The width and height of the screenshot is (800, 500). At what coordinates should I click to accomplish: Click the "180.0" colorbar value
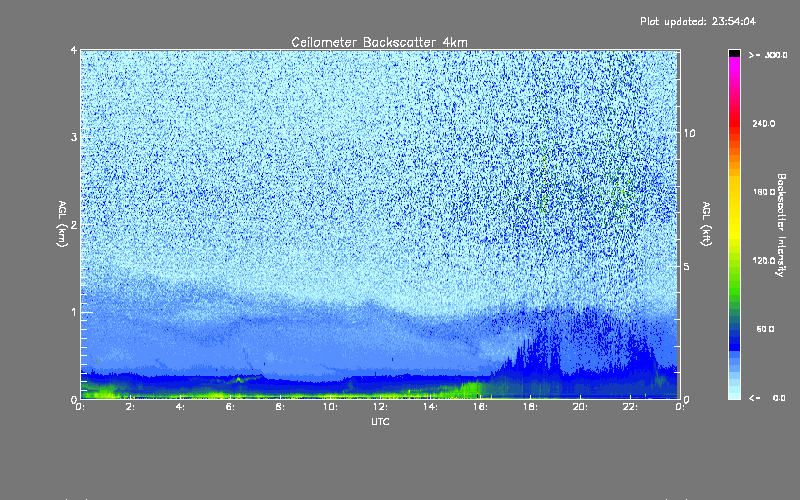point(764,192)
